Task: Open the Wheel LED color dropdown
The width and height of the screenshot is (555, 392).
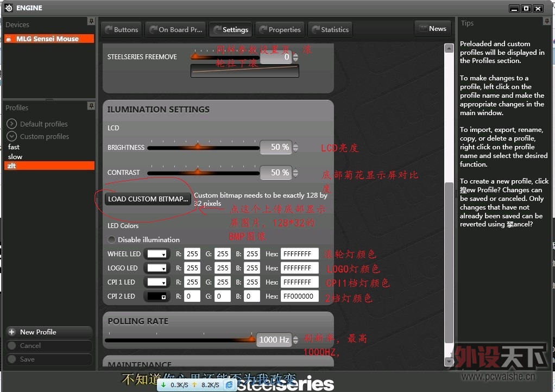Action: click(x=156, y=254)
